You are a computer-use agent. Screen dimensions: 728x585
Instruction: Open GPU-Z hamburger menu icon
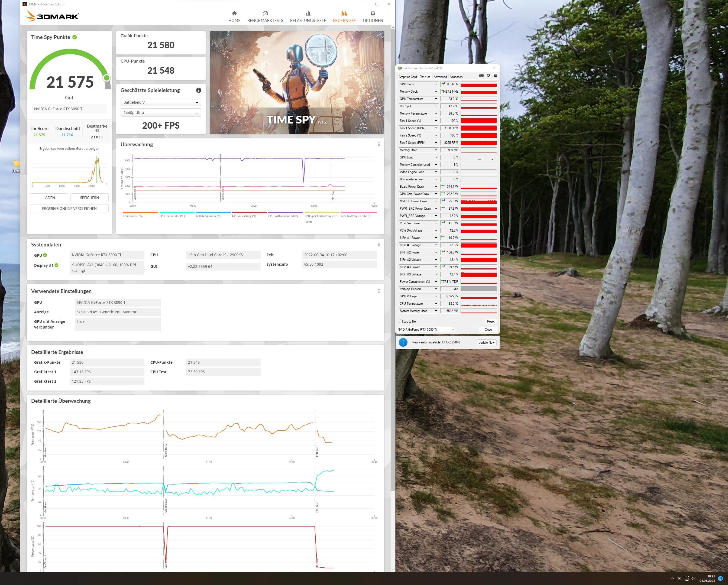pos(495,76)
